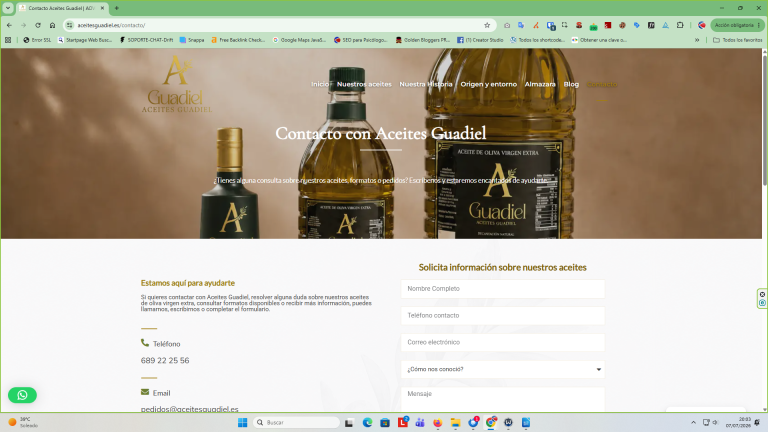Click the phone number 689 22 25 56

pos(165,360)
